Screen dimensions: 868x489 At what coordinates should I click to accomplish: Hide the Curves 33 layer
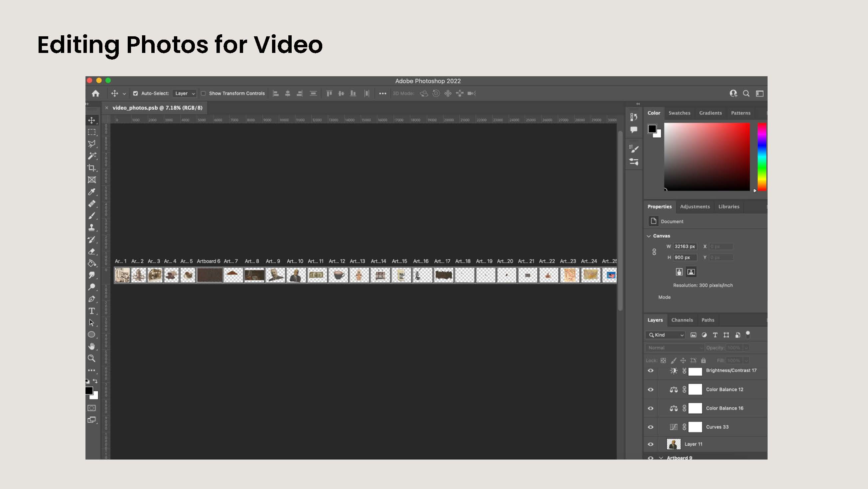tap(651, 427)
